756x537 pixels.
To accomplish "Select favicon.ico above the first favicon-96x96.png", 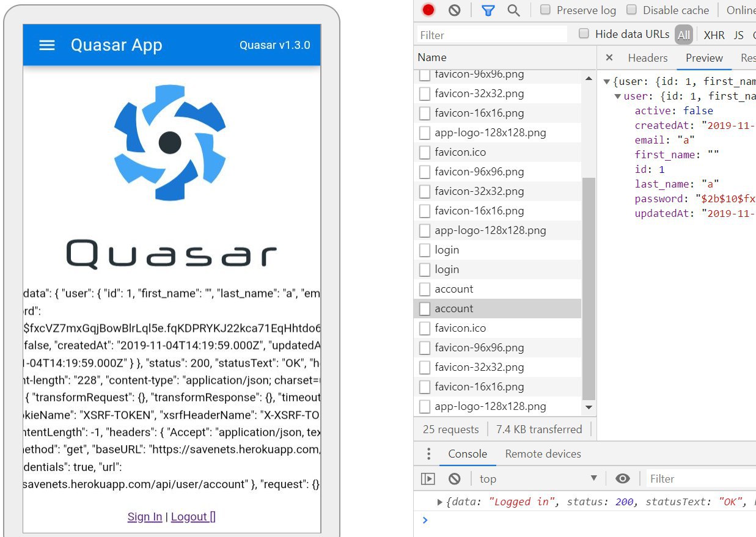I will pyautogui.click(x=497, y=152).
